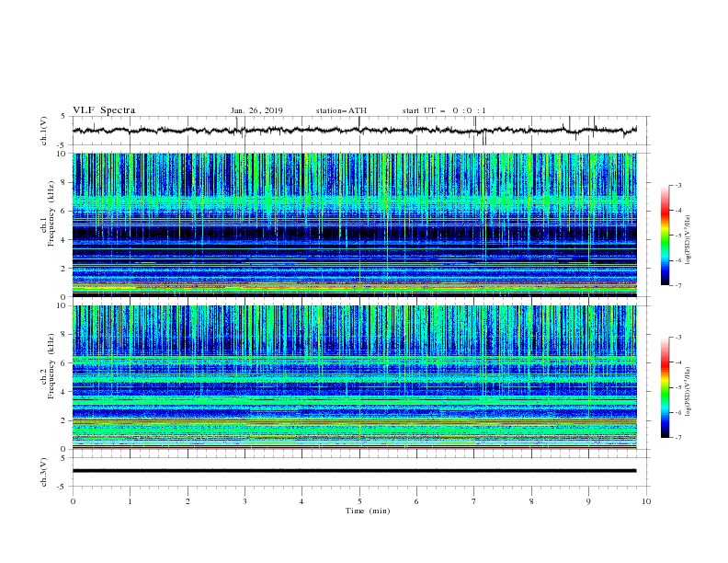Click time axis tick label "1"
This screenshot has height=563, width=728.
tap(130, 501)
